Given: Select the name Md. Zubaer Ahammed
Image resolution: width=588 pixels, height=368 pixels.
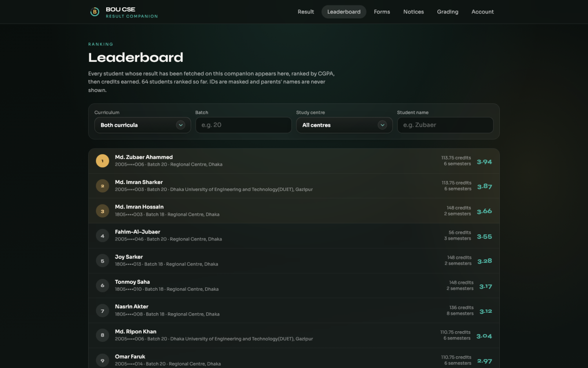Looking at the screenshot, I should 144,157.
